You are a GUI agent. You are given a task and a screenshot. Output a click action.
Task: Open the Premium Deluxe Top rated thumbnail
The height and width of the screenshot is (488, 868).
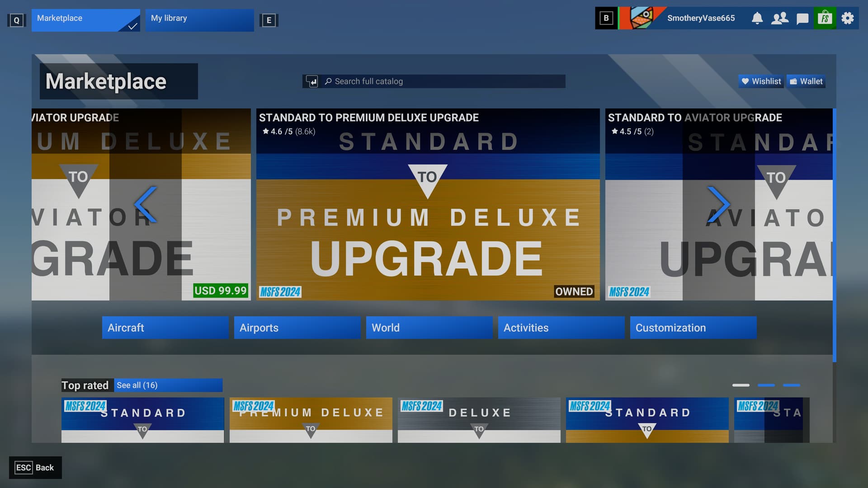(311, 420)
